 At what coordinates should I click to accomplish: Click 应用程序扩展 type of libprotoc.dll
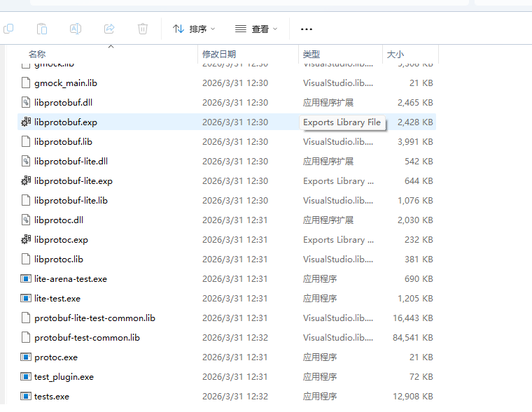[328, 220]
